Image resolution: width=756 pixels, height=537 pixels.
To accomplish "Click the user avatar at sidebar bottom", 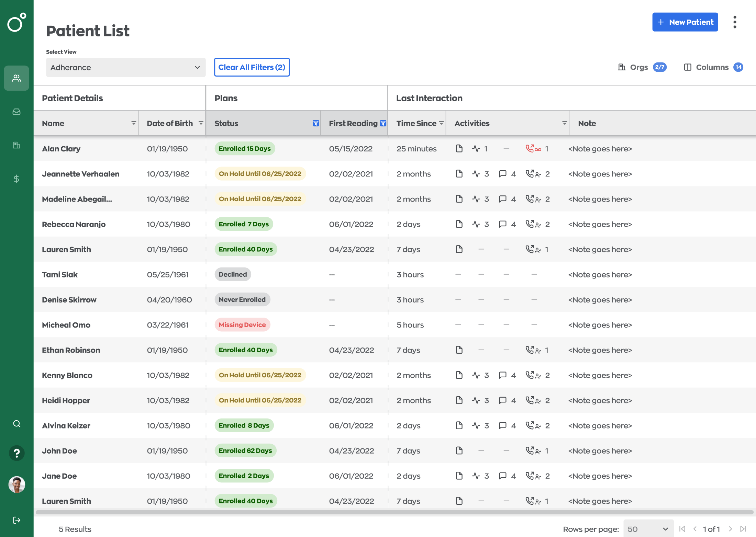I will coord(16,485).
